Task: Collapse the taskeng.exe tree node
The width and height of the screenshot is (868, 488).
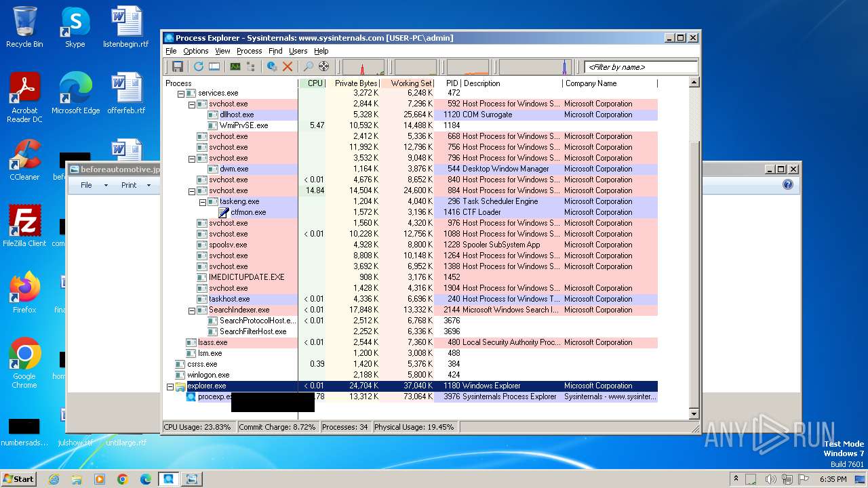Action: click(x=203, y=202)
